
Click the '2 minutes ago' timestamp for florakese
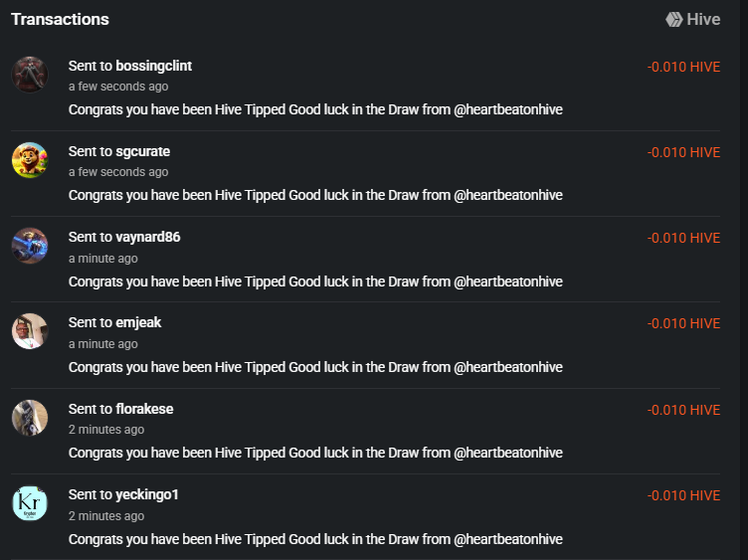point(106,430)
